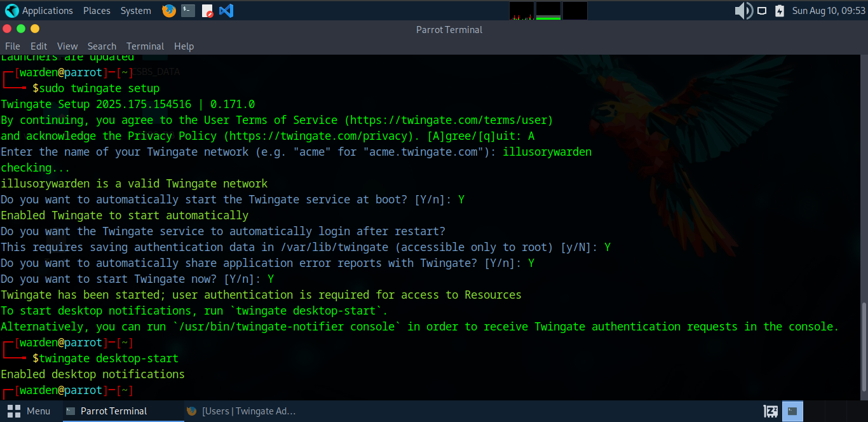This screenshot has width=868, height=422.
Task: Click the volume speaker icon
Action: coord(743,11)
